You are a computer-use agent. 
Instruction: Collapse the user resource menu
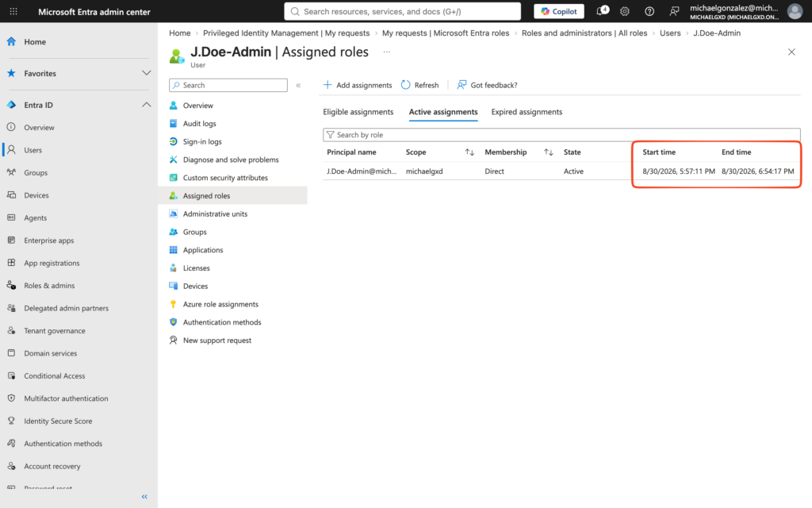coord(298,86)
